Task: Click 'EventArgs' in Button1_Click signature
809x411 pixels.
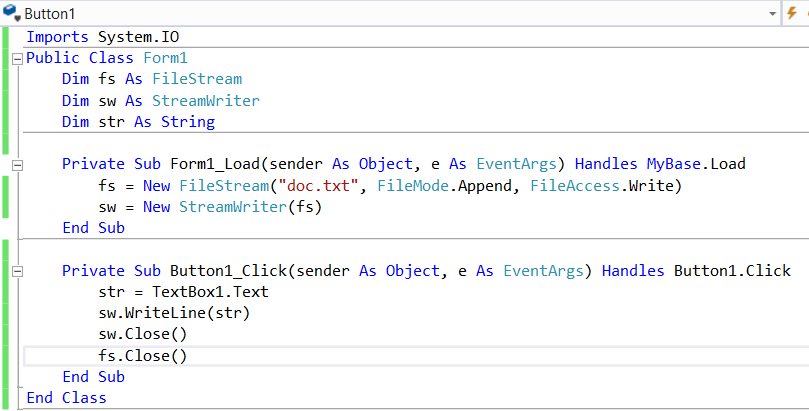Action: pyautogui.click(x=543, y=271)
